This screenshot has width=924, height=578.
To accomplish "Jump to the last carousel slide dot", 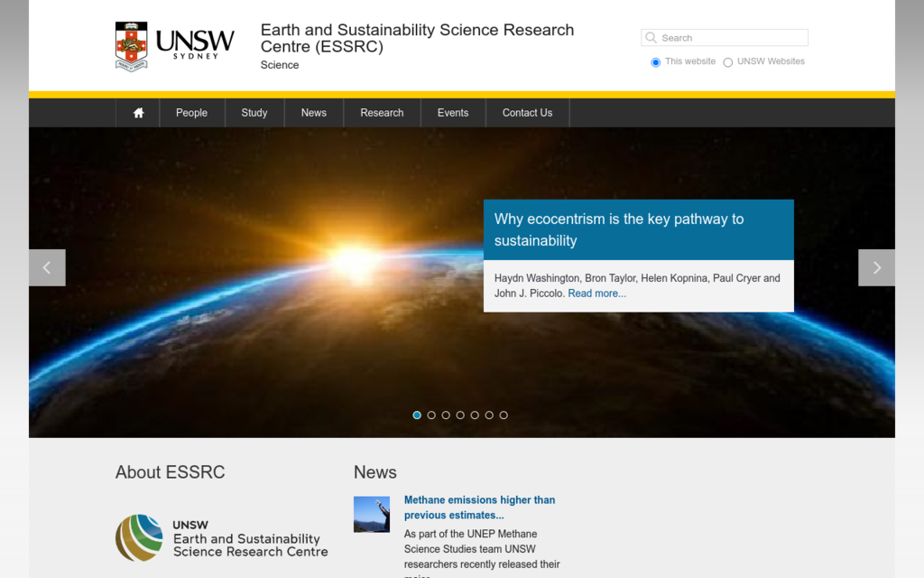I will (x=504, y=415).
